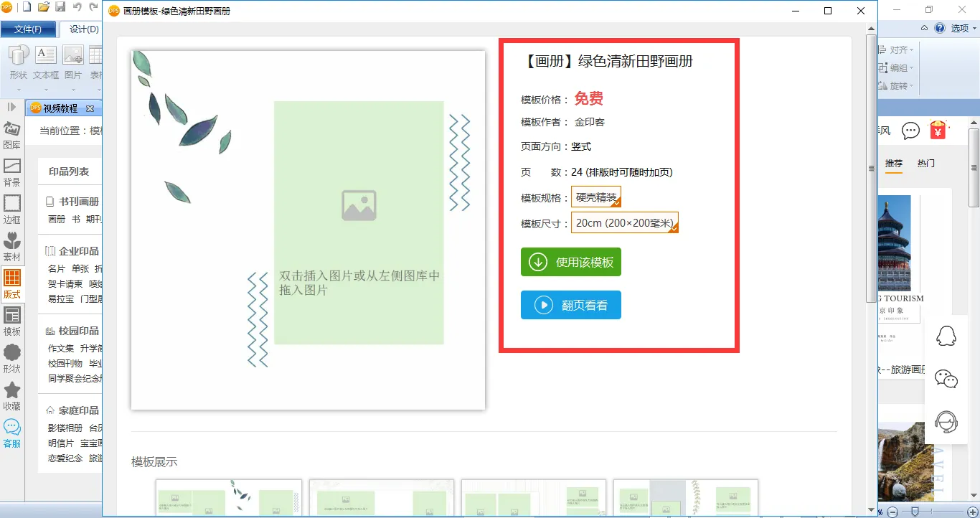Select the 版式 layout panel in the sidebar
This screenshot has height=518, width=980.
(12, 284)
